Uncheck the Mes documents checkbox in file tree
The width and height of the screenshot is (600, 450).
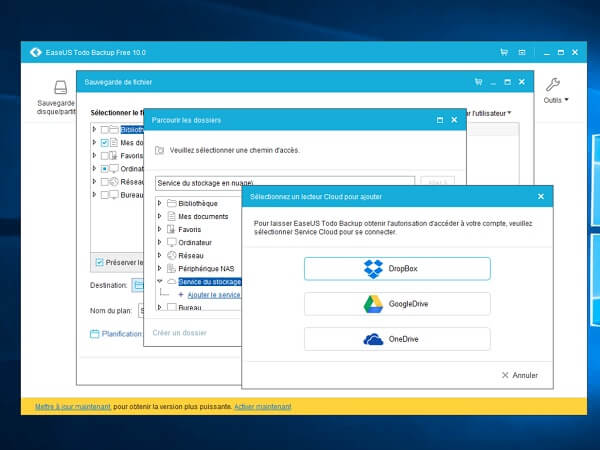point(104,143)
